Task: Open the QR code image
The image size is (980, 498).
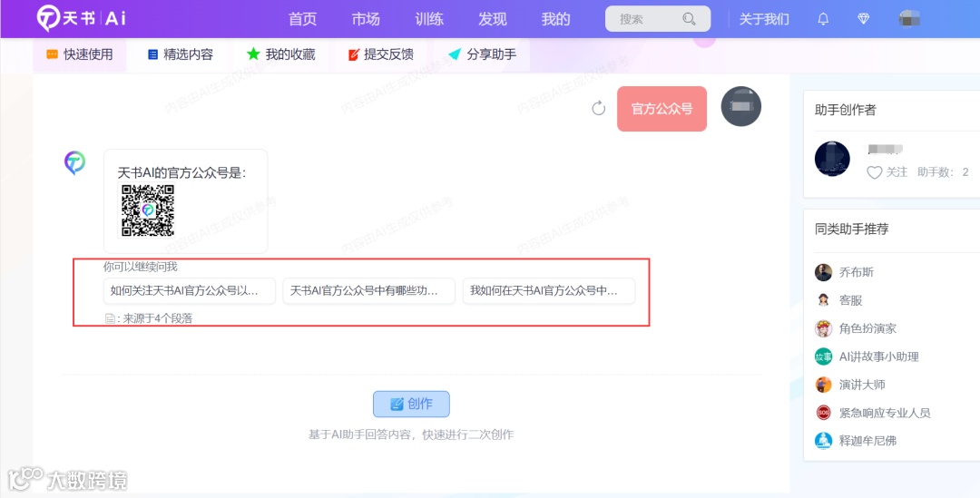Action: tap(148, 210)
